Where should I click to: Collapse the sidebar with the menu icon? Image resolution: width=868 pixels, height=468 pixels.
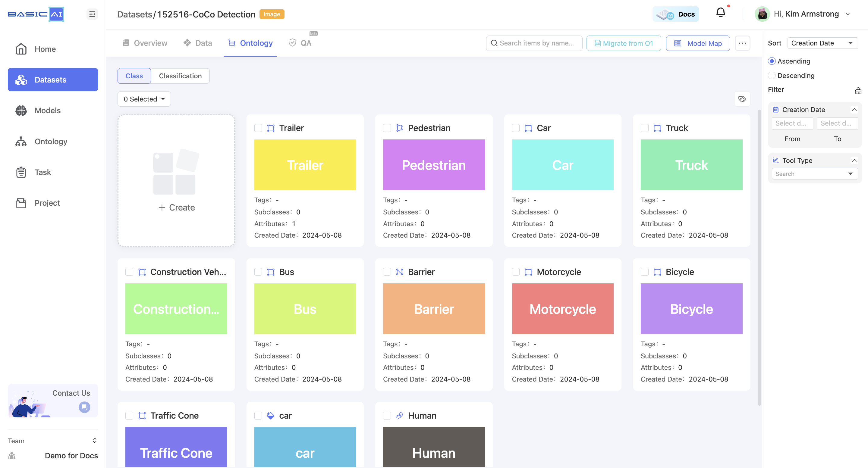(92, 14)
